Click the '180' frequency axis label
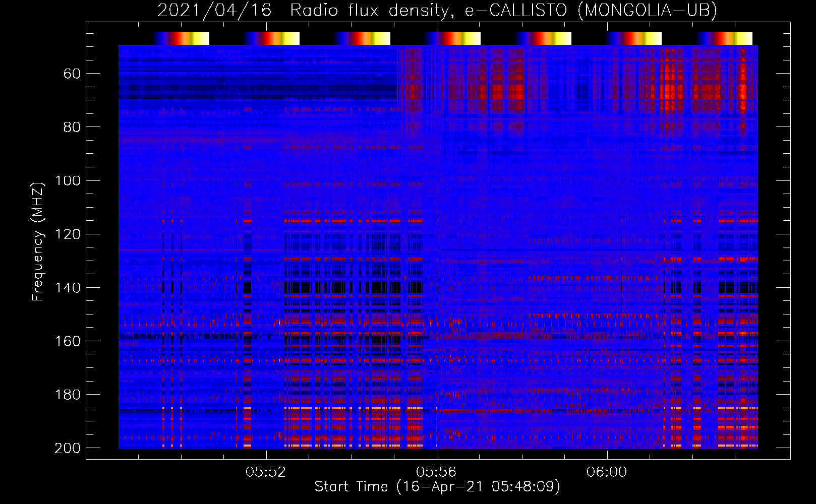 [x=68, y=395]
